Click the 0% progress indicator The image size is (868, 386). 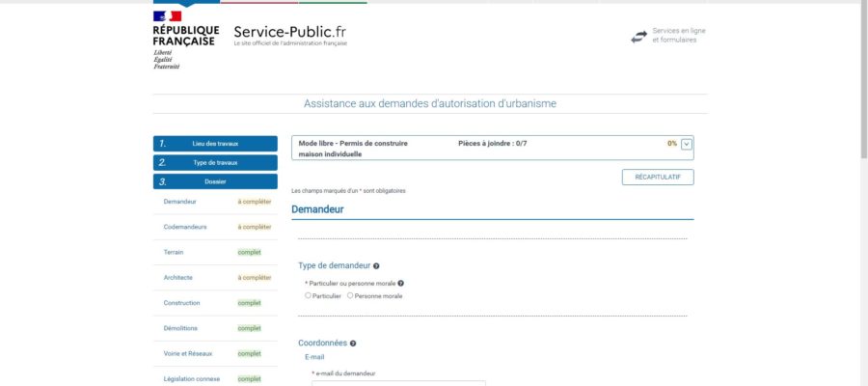coord(672,144)
